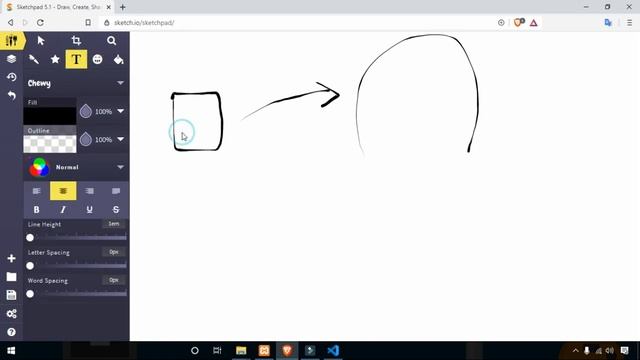Viewport: 640px width, 360px height.
Task: Toggle strikethrough text style
Action: coord(116,209)
